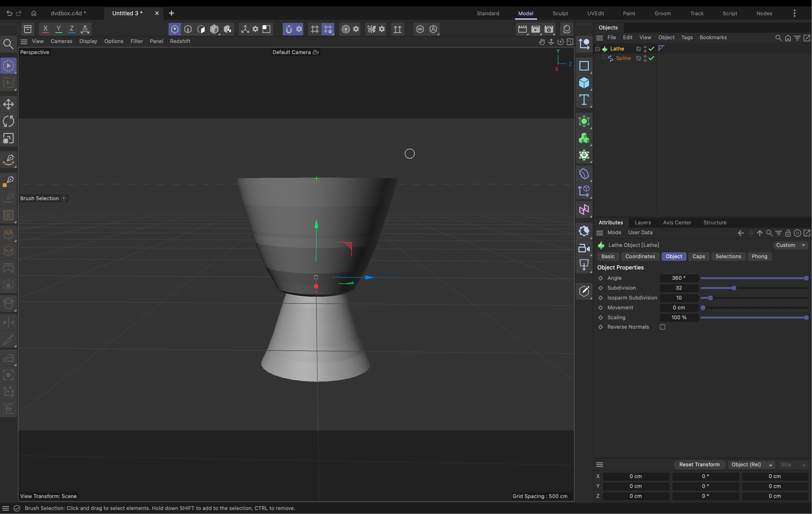
Task: Click the Render View icon
Action: [522, 29]
